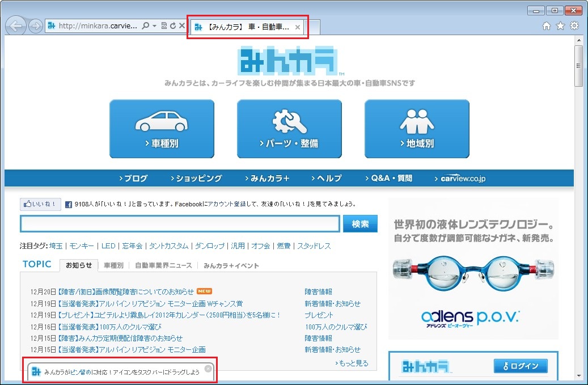Click the vertical scrollbar thumb
This screenshot has width=588, height=385.
pyautogui.click(x=578, y=66)
